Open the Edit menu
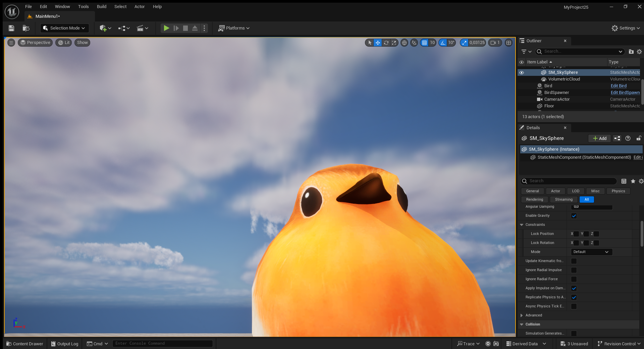The image size is (644, 349). [x=43, y=6]
